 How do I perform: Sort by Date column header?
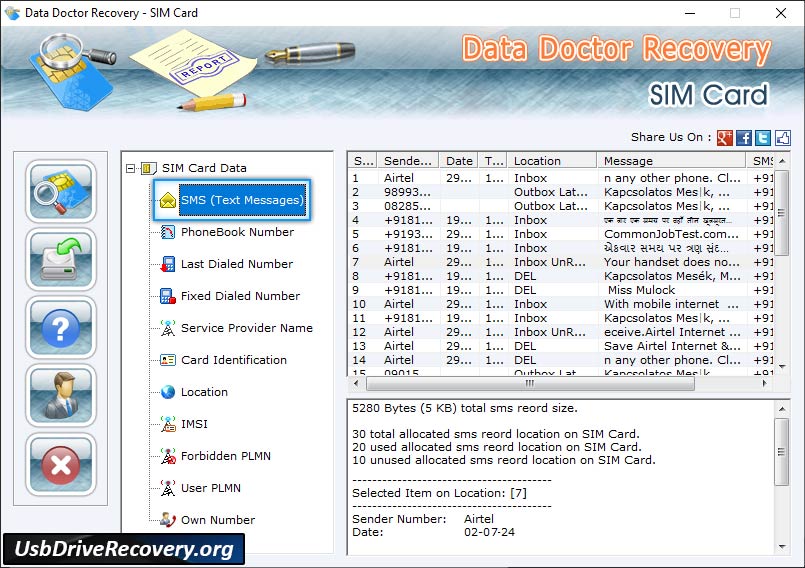coord(458,161)
